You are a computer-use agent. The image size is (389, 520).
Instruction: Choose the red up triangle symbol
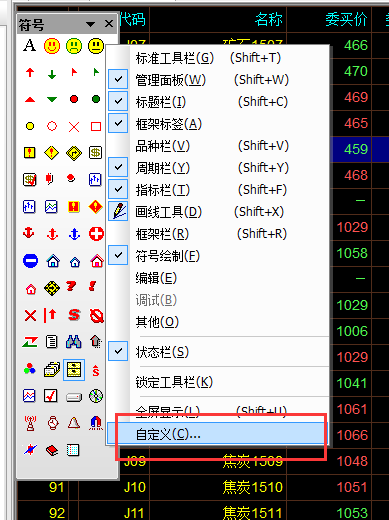30,99
